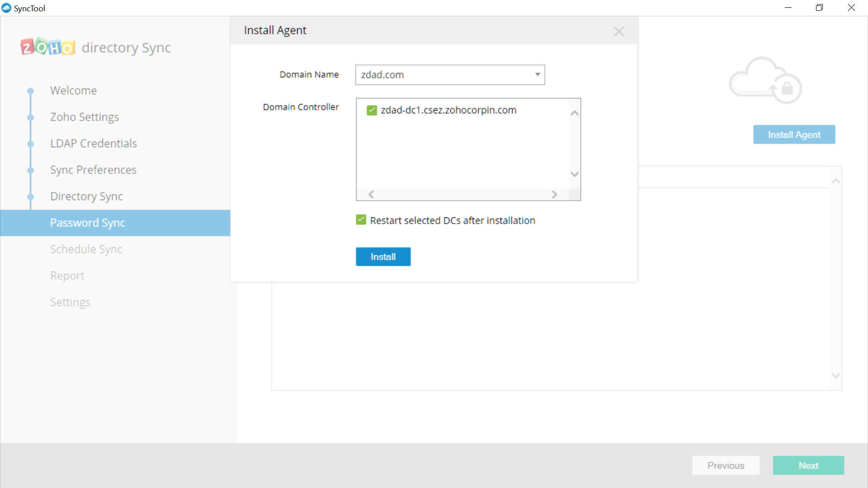Close the Install Agent dialog
Viewport: 868px width, 488px height.
(x=618, y=31)
